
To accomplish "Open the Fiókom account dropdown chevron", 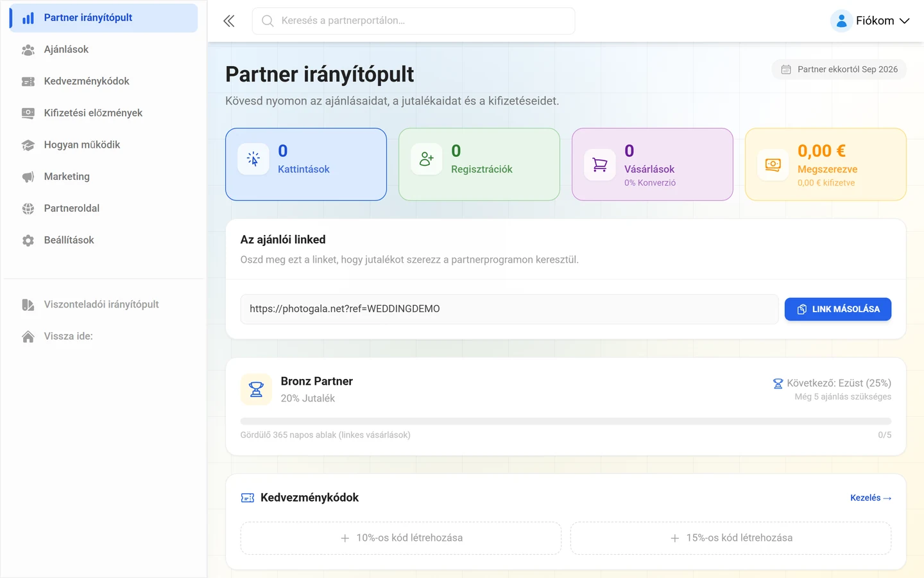I will point(905,21).
